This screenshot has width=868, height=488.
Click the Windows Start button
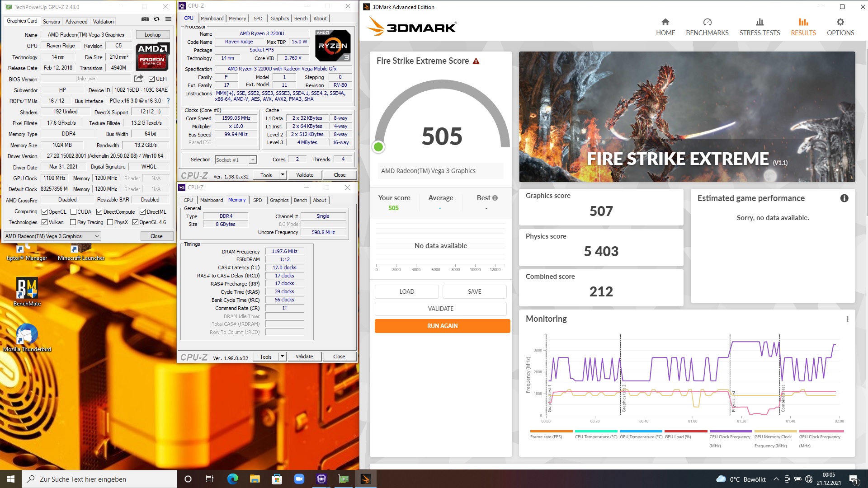point(11,479)
